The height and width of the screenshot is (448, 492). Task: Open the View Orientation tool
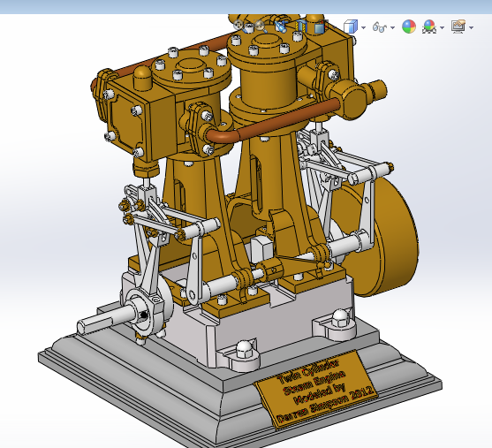click(x=321, y=27)
